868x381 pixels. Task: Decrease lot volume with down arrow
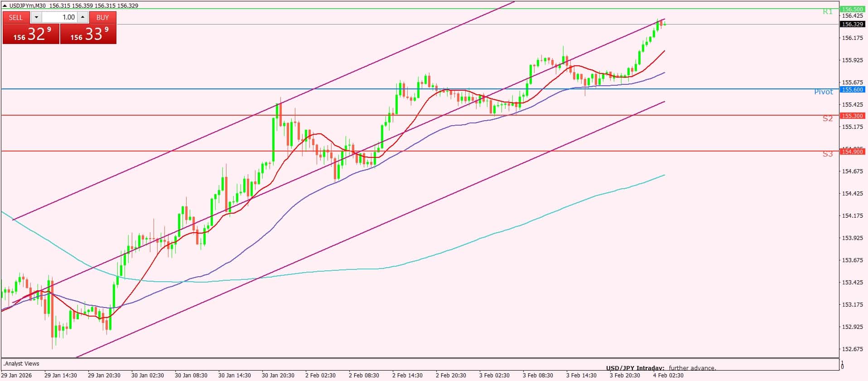pos(36,17)
